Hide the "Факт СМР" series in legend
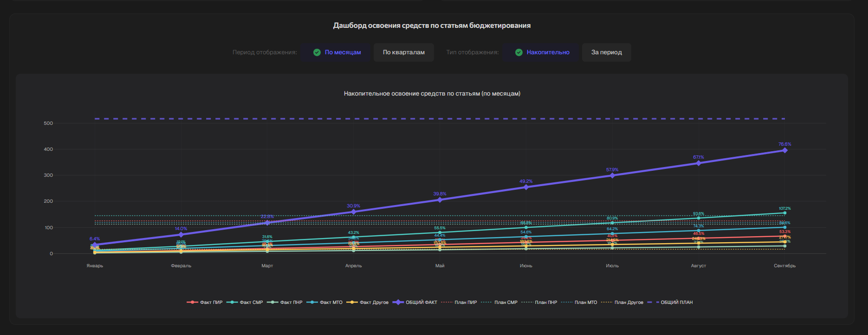The image size is (868, 335). (x=245, y=303)
